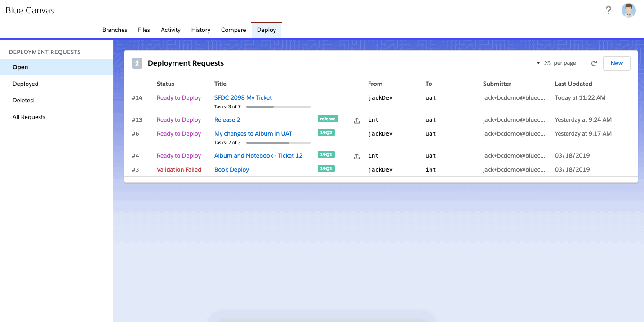Click Yesterday at 9:24 AM timestamp
This screenshot has width=644, height=322.
click(x=583, y=120)
